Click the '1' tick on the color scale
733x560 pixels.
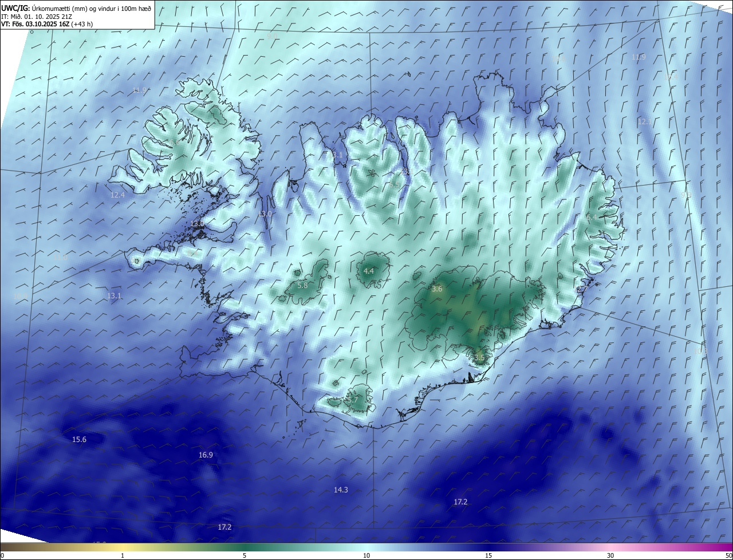point(123,555)
